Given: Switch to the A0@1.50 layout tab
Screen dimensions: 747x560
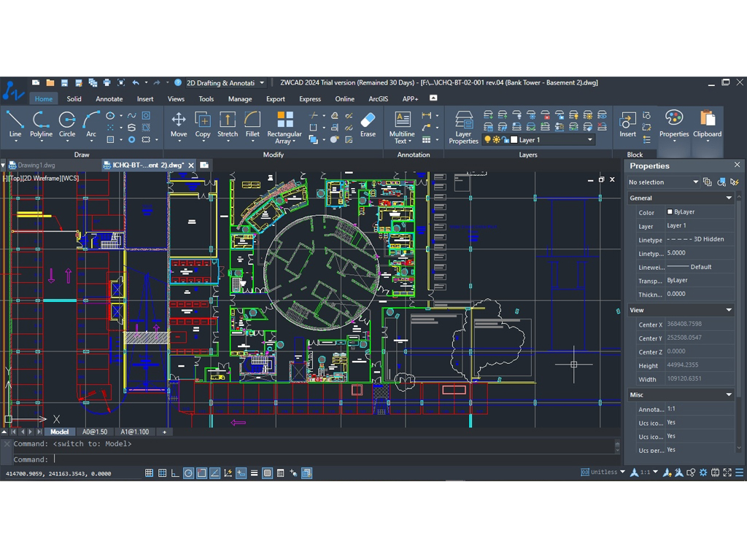Looking at the screenshot, I should 95,432.
